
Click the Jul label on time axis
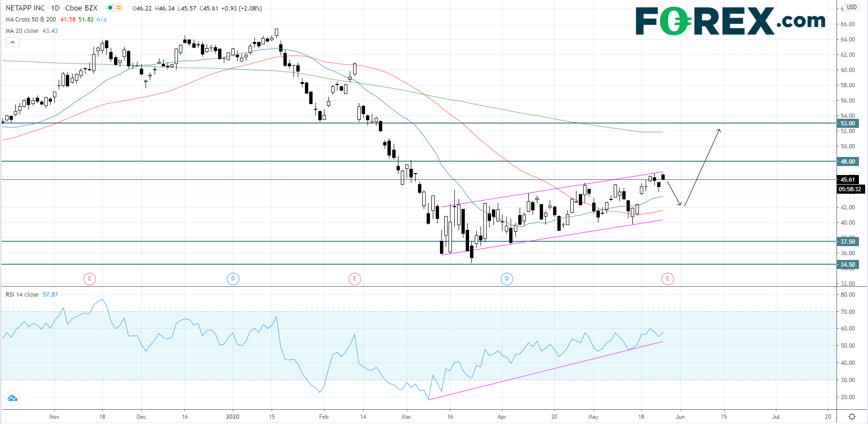(x=776, y=417)
